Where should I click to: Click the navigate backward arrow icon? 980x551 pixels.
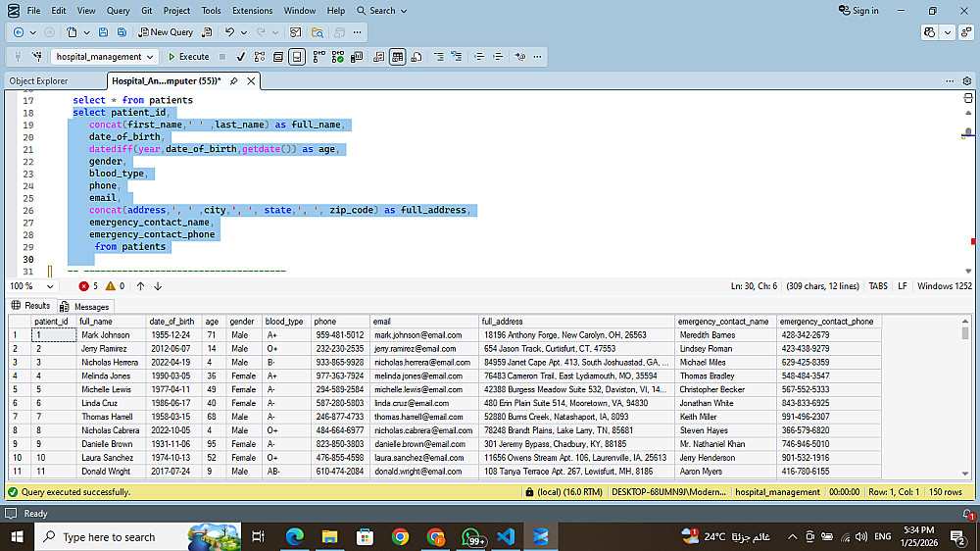[x=18, y=32]
